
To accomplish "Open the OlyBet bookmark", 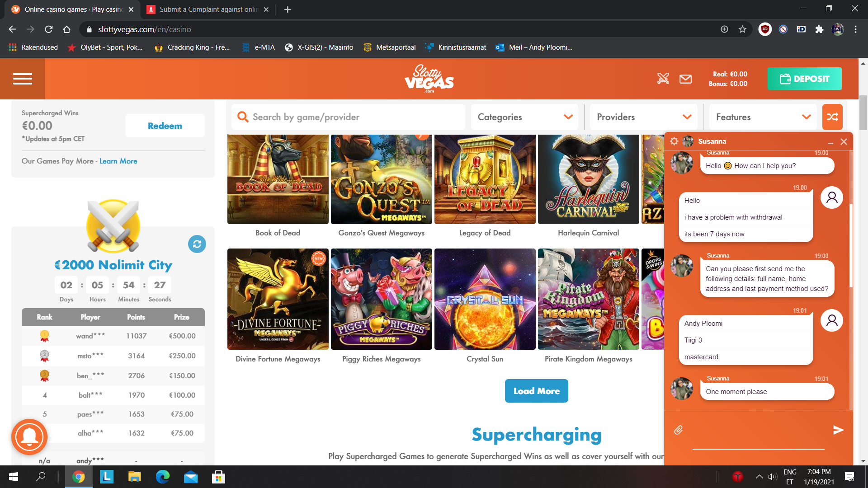I will click(105, 47).
